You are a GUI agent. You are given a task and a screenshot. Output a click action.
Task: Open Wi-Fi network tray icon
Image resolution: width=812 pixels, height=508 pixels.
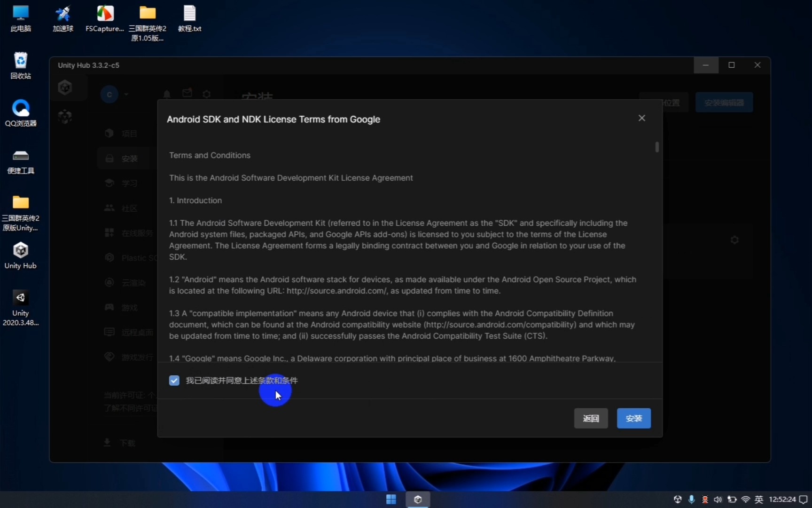(745, 500)
